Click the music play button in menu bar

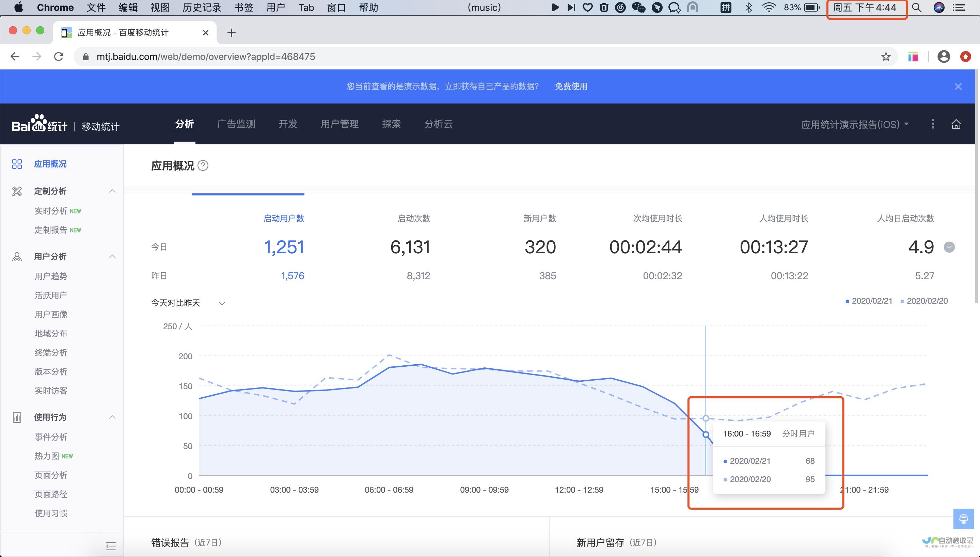click(x=555, y=7)
